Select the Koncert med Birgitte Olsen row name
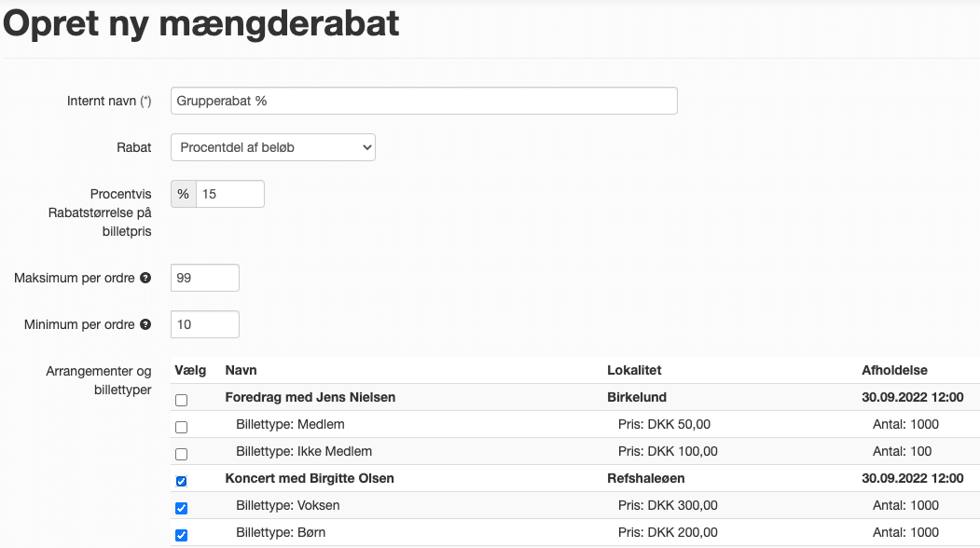This screenshot has height=548, width=980. (x=310, y=478)
